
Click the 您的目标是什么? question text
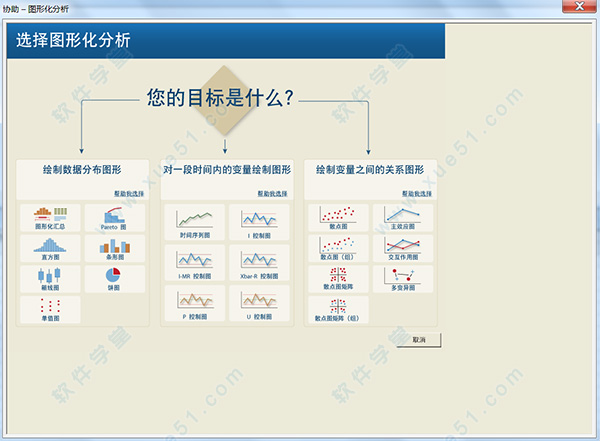coord(220,98)
